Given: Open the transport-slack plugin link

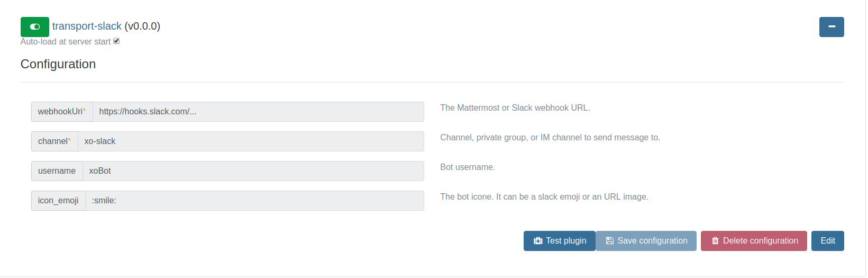Looking at the screenshot, I should click(87, 26).
